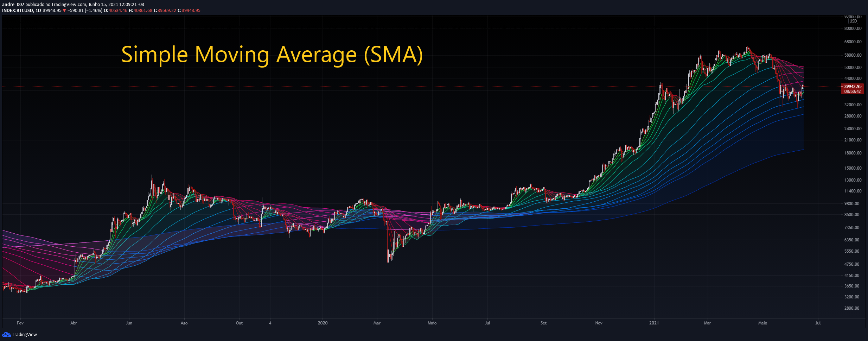Click the 8600.00 price axis label
This screenshot has width=868, height=341.
click(x=852, y=215)
